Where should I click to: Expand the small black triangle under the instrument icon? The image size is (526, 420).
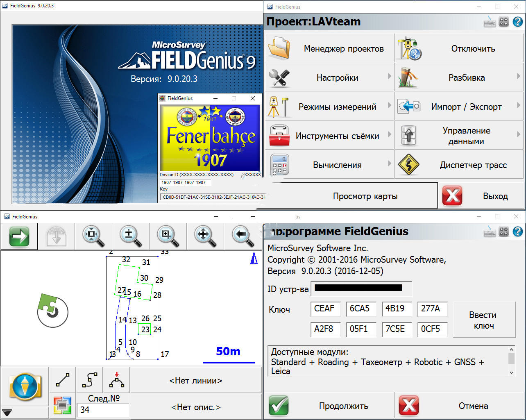(x=7, y=412)
